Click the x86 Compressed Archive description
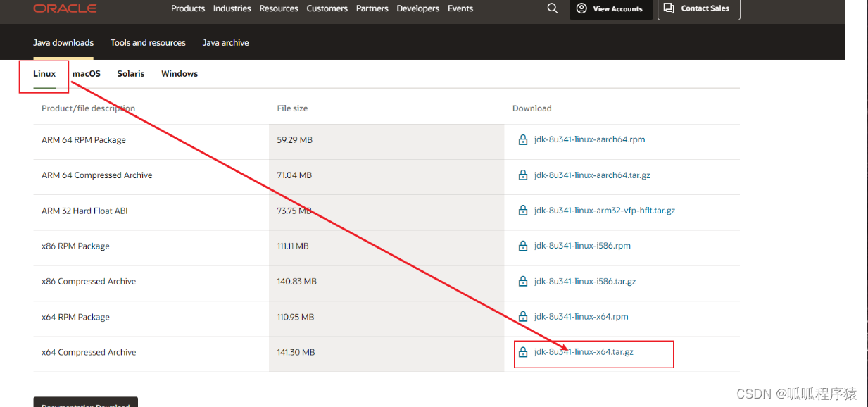Screen dimensions: 868x407 89,282
